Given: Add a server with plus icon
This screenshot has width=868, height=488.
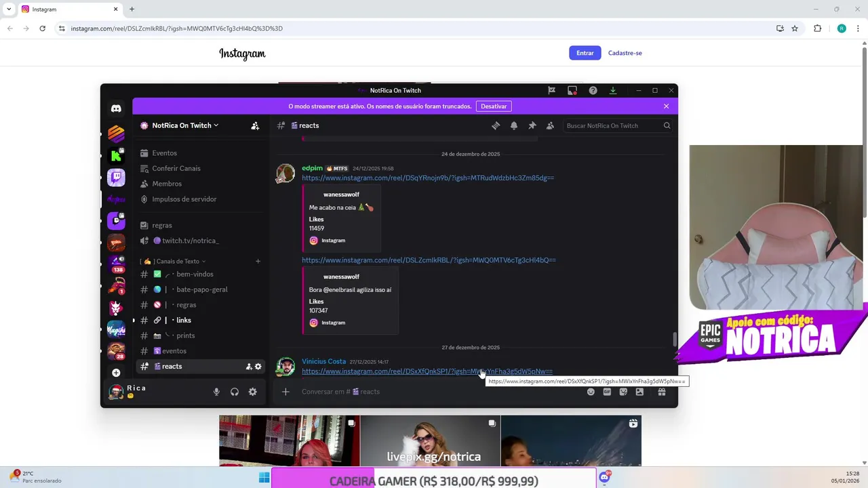Looking at the screenshot, I should (116, 373).
